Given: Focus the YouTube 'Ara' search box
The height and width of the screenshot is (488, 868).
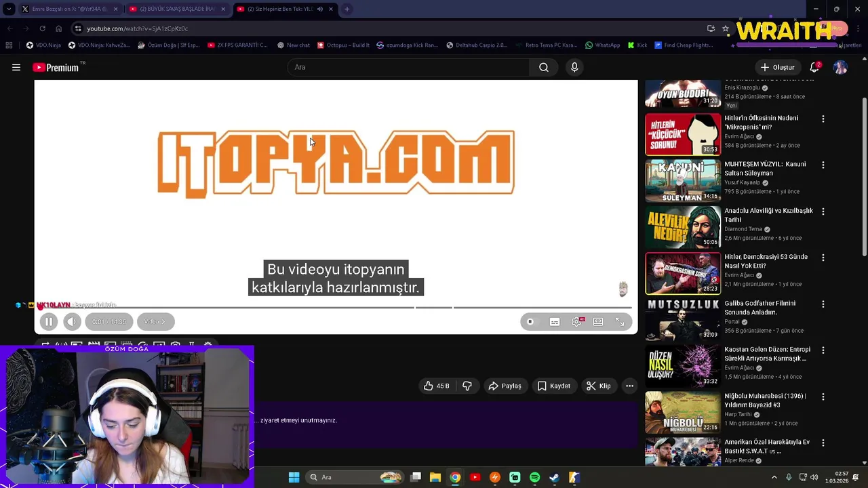Looking at the screenshot, I should pyautogui.click(x=408, y=67).
